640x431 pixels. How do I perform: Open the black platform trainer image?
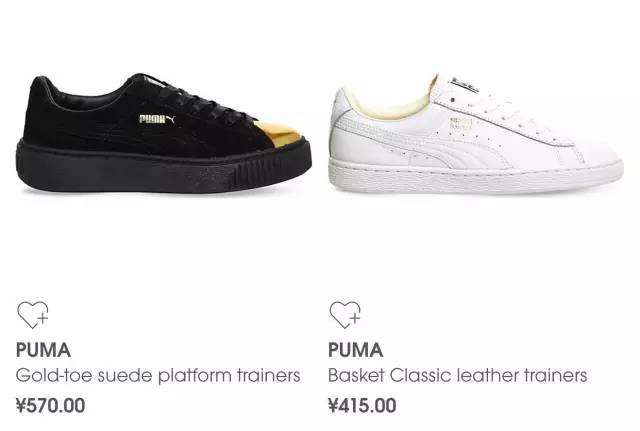pyautogui.click(x=163, y=133)
